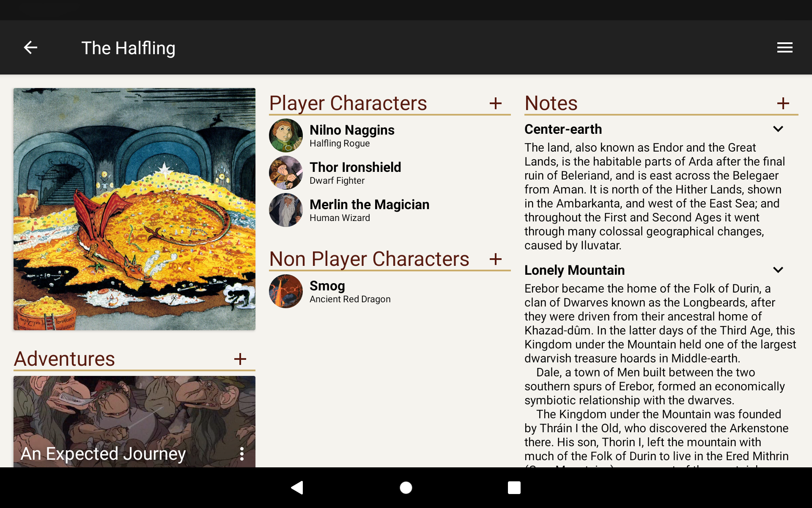Collapse the Center-earth note
This screenshot has height=508, width=812.
779,129
